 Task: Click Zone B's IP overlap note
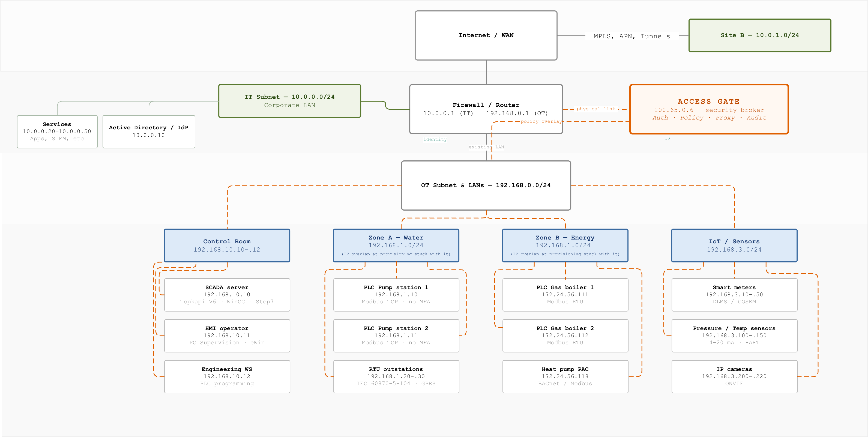click(565, 254)
